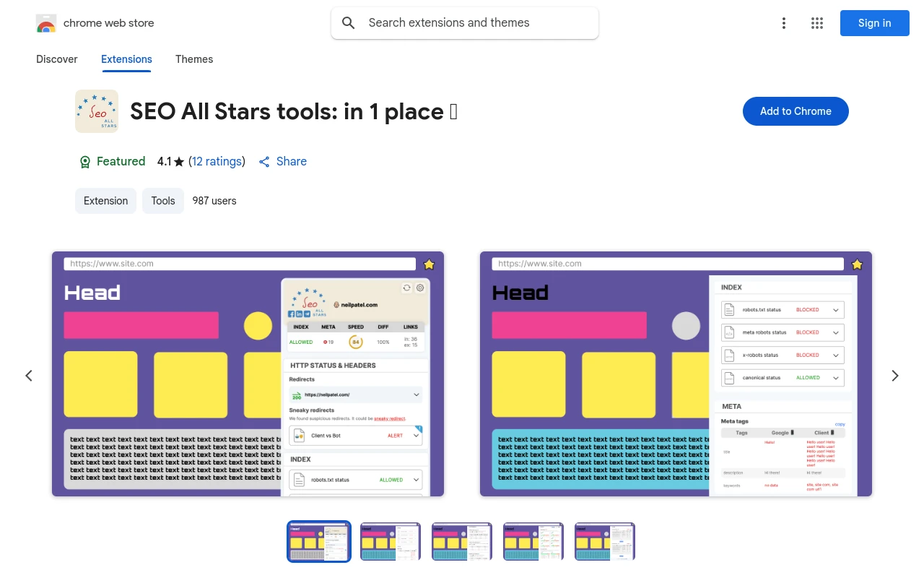This screenshot has width=924, height=578.
Task: Open the Google apps grid icon
Action: (x=817, y=22)
